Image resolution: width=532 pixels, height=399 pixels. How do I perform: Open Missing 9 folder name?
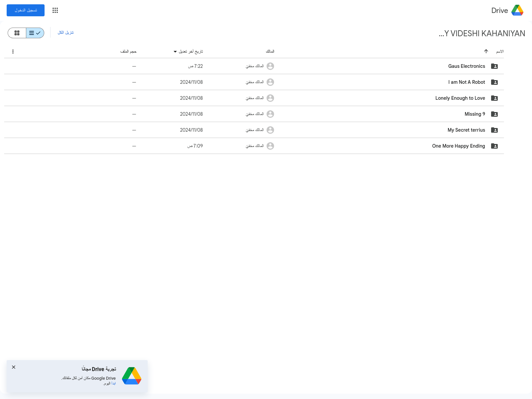pos(475,114)
